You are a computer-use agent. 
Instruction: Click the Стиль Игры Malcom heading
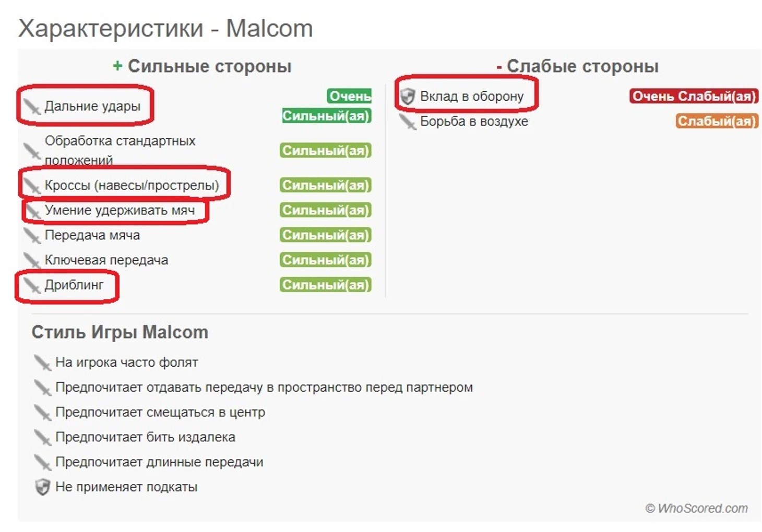(120, 332)
